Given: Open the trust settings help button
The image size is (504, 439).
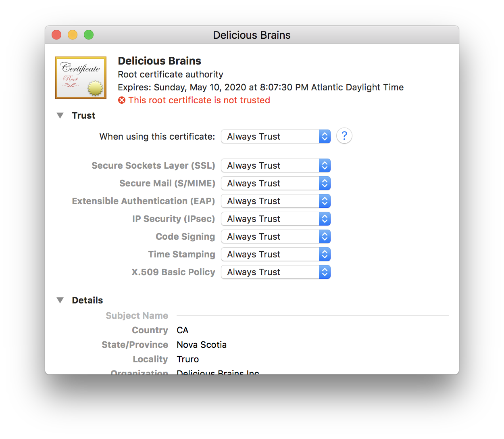Looking at the screenshot, I should 344,136.
